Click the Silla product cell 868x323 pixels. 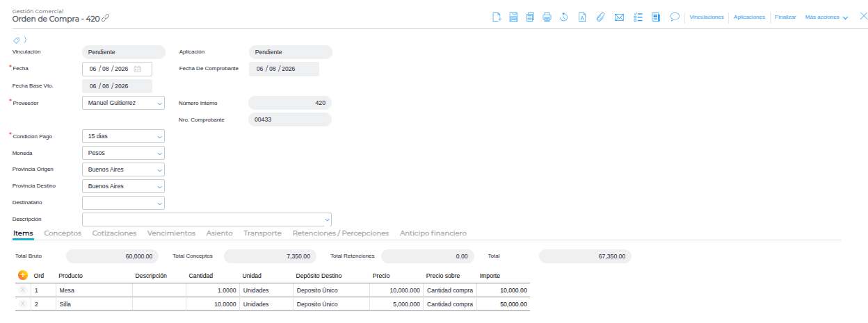(94, 304)
